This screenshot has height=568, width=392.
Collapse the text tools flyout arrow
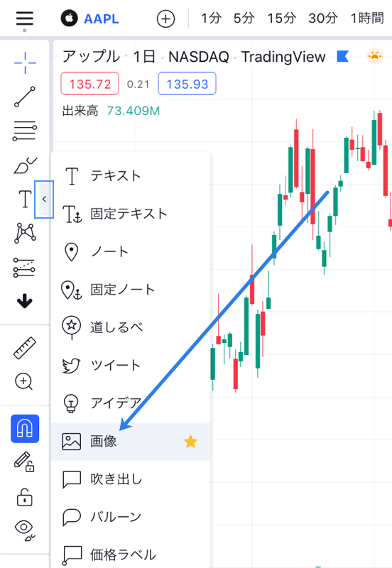click(x=44, y=200)
